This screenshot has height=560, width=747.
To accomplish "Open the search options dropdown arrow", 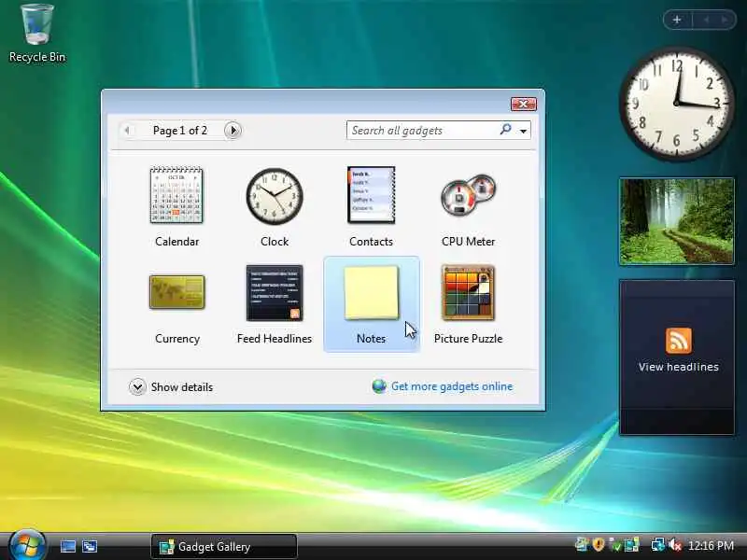I will (524, 131).
